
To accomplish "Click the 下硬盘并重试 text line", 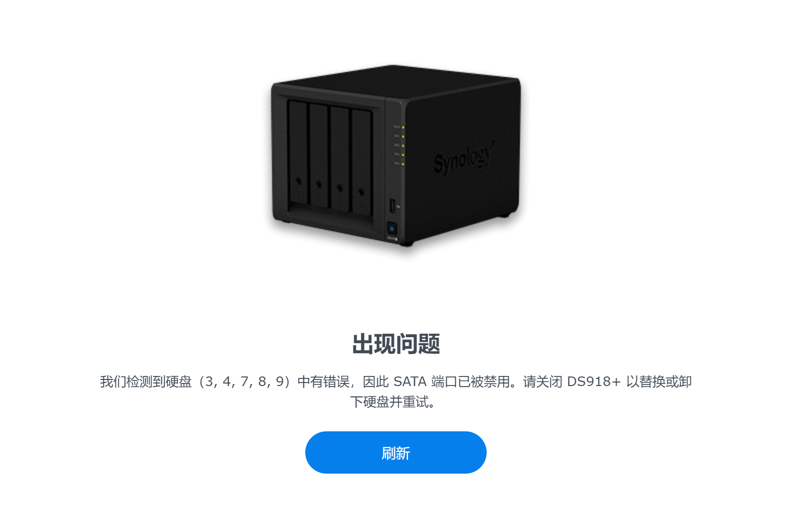I will [393, 402].
